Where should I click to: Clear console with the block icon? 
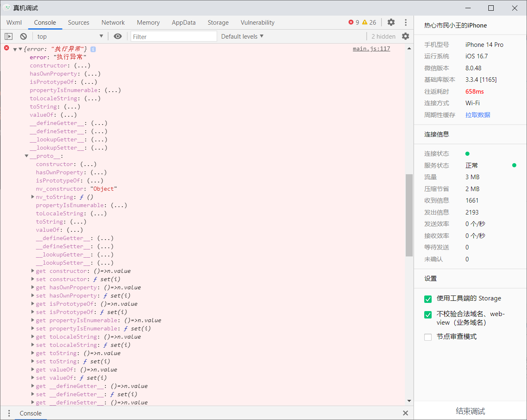[x=23, y=36]
